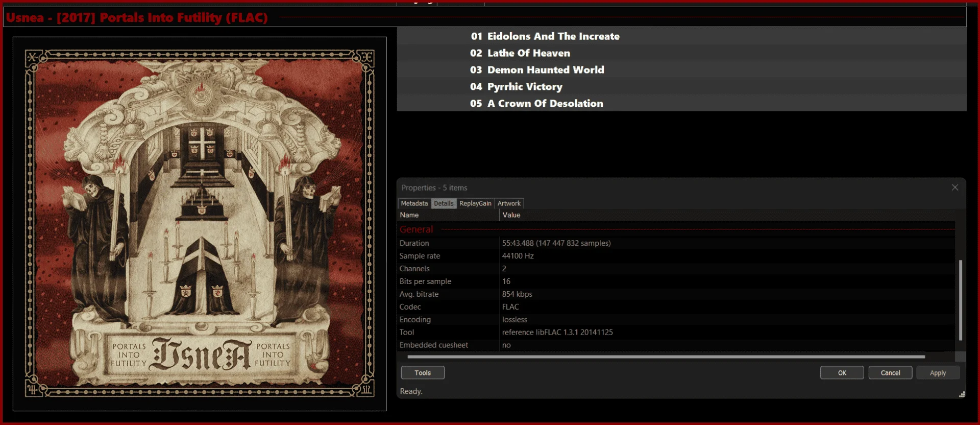Select track 05 A Crown Of Desolation
Viewport: 980px width, 425px height.
[x=681, y=104]
